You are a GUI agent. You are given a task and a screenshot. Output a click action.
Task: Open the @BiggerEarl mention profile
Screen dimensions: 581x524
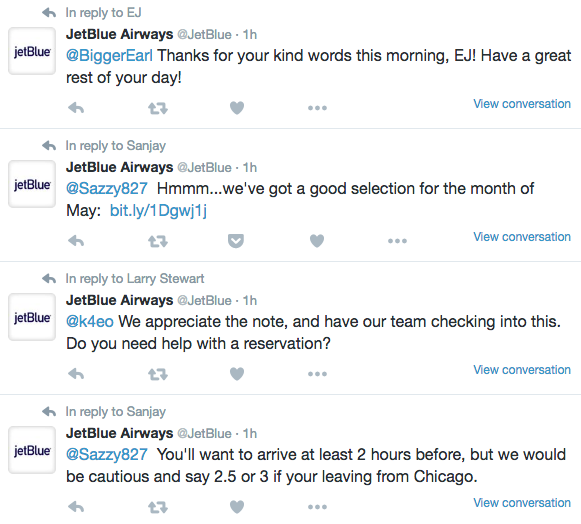tap(109, 56)
